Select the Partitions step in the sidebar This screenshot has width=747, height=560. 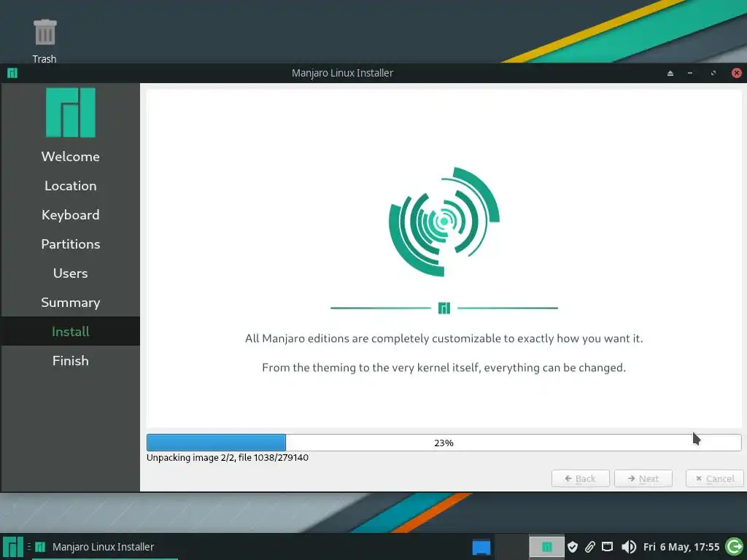pyautogui.click(x=71, y=244)
